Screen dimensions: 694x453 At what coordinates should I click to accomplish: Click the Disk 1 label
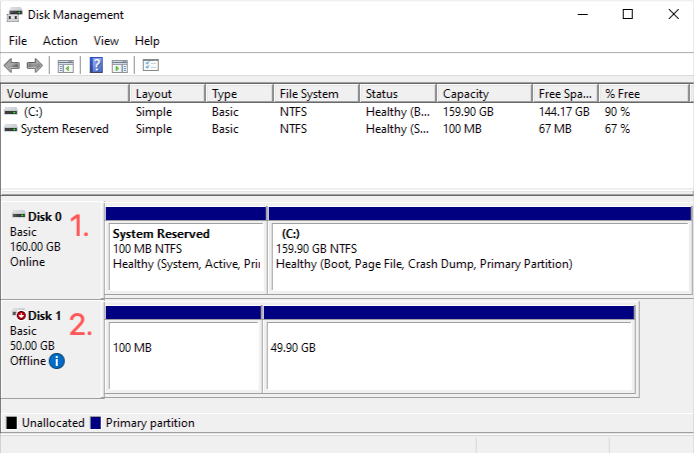pyautogui.click(x=44, y=316)
